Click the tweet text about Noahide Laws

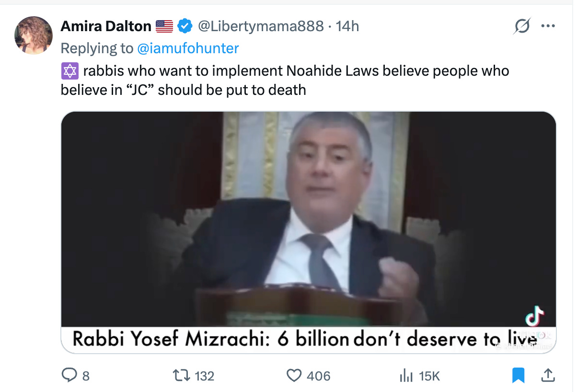pyautogui.click(x=285, y=80)
